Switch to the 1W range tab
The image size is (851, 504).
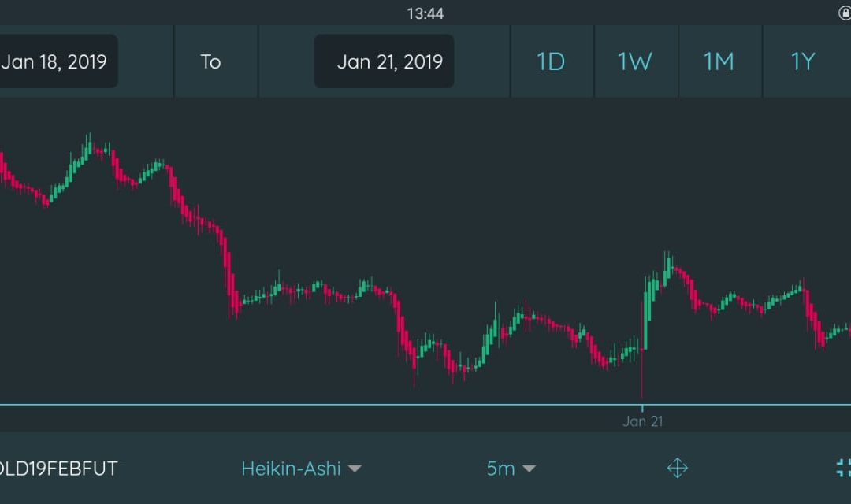[x=635, y=61]
